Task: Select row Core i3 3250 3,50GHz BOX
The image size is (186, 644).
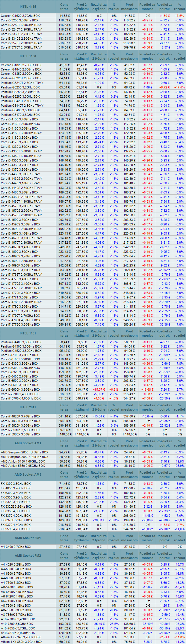Action: [93, 20]
